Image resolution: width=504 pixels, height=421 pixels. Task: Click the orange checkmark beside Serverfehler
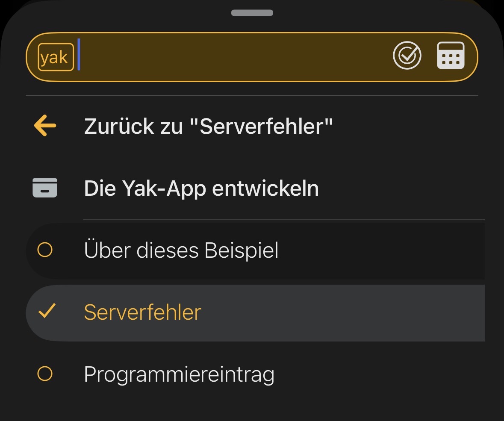coord(46,312)
